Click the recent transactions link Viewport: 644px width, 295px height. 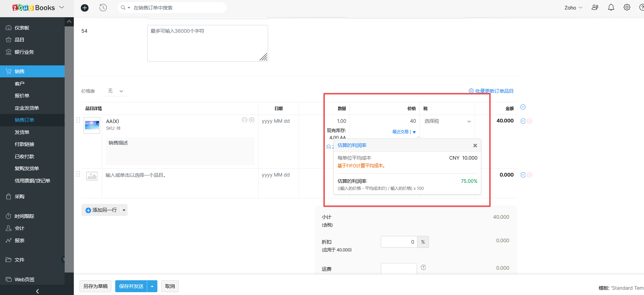point(401,132)
